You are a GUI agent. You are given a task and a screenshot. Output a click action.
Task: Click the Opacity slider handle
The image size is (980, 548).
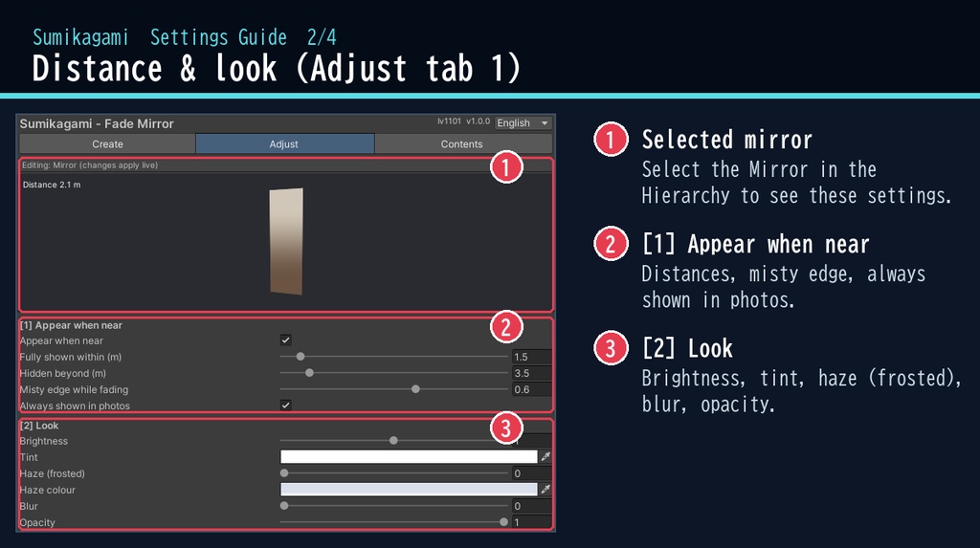pos(503,522)
